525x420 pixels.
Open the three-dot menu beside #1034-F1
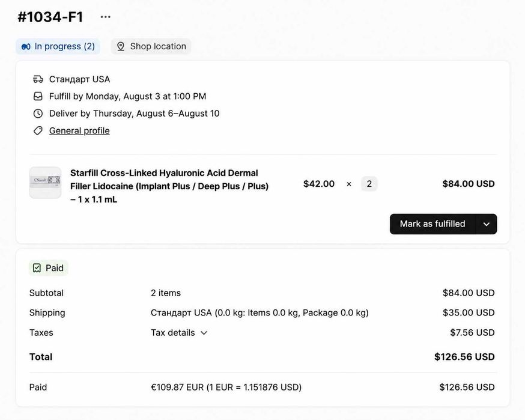106,17
